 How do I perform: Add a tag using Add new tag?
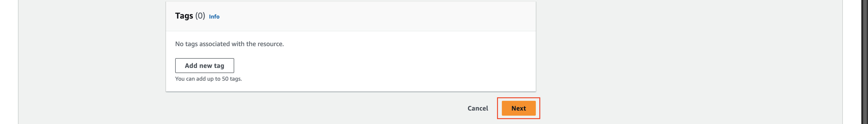[204, 66]
